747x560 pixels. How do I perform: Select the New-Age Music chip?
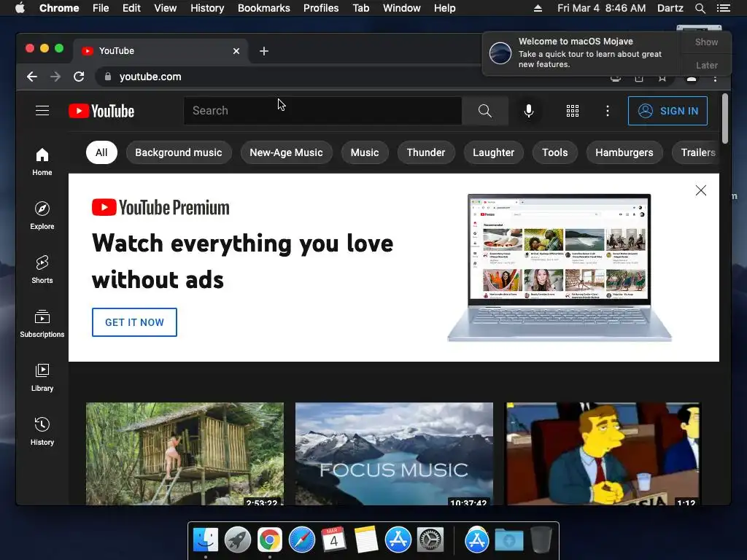pyautogui.click(x=286, y=152)
